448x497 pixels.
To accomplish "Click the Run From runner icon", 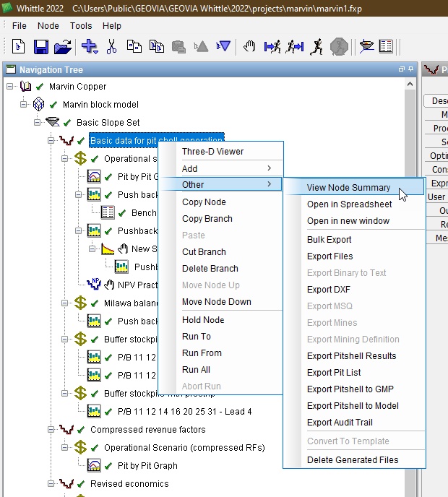I will (295, 46).
